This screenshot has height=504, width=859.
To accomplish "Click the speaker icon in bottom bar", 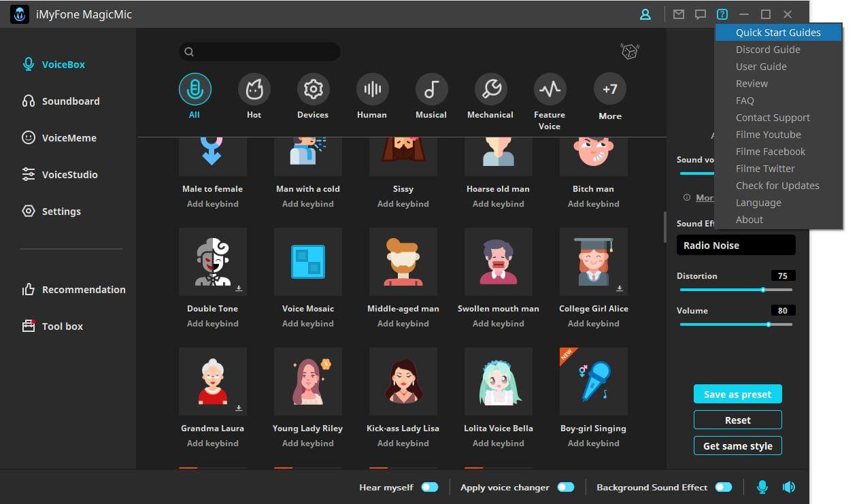I will coord(789,487).
